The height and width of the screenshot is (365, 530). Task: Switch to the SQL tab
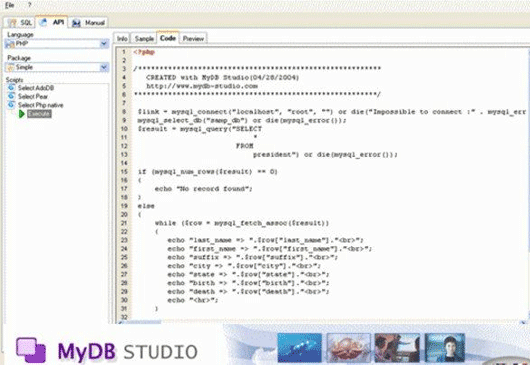click(20, 23)
